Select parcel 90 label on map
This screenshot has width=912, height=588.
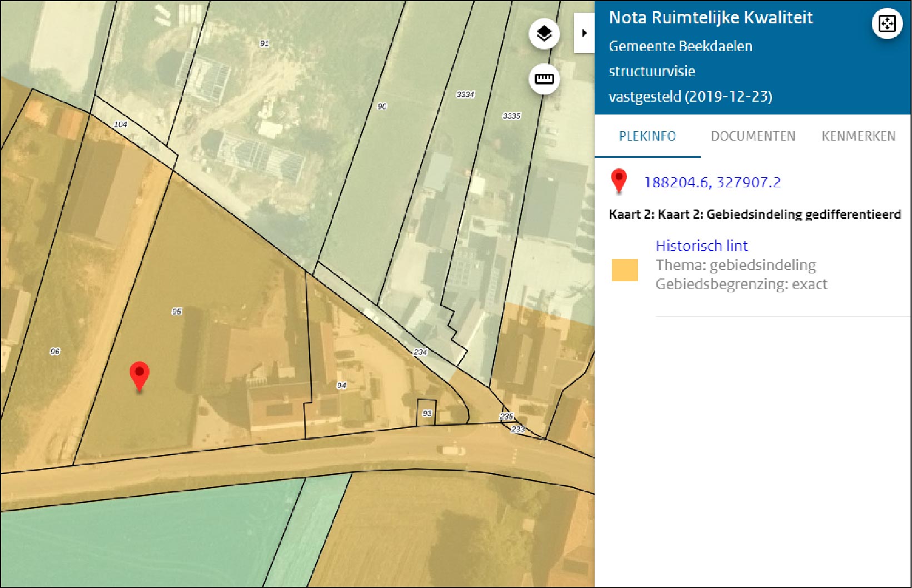tap(382, 106)
